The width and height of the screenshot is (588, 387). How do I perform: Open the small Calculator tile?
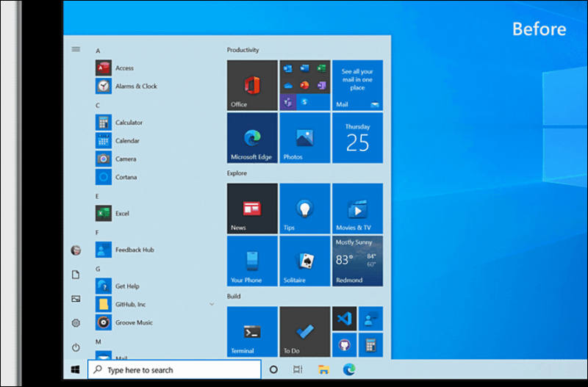click(370, 345)
